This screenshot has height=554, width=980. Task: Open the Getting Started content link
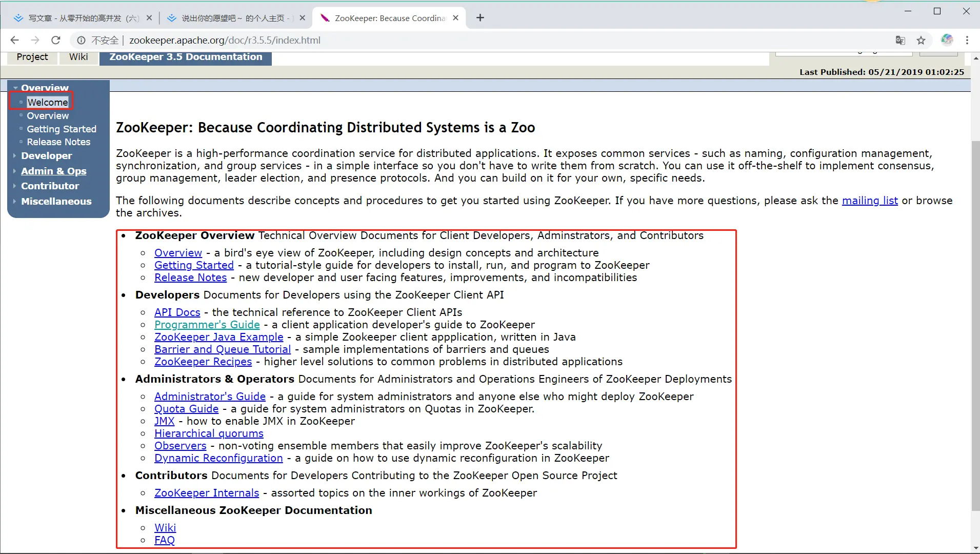[x=194, y=265]
